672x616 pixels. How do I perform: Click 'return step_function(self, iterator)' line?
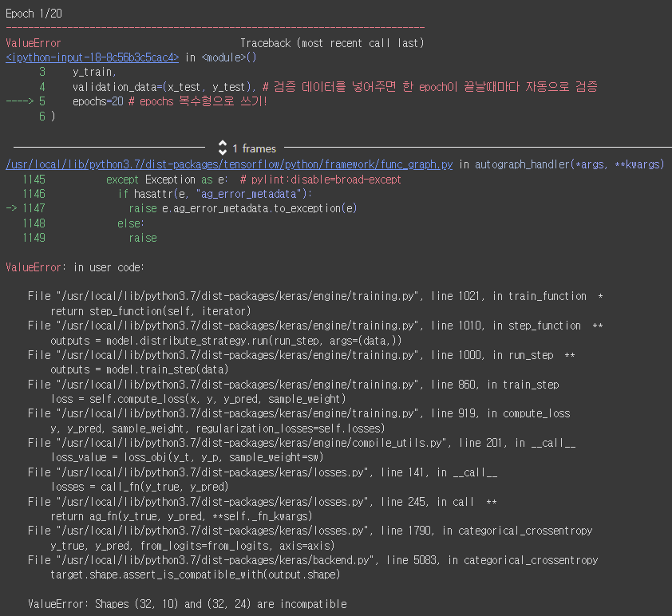[x=150, y=311]
